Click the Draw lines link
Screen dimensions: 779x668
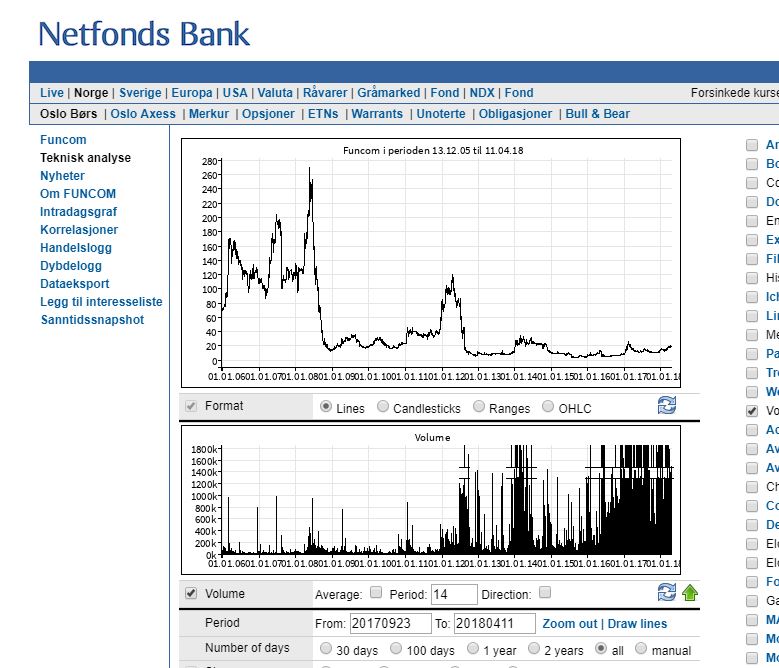point(637,624)
